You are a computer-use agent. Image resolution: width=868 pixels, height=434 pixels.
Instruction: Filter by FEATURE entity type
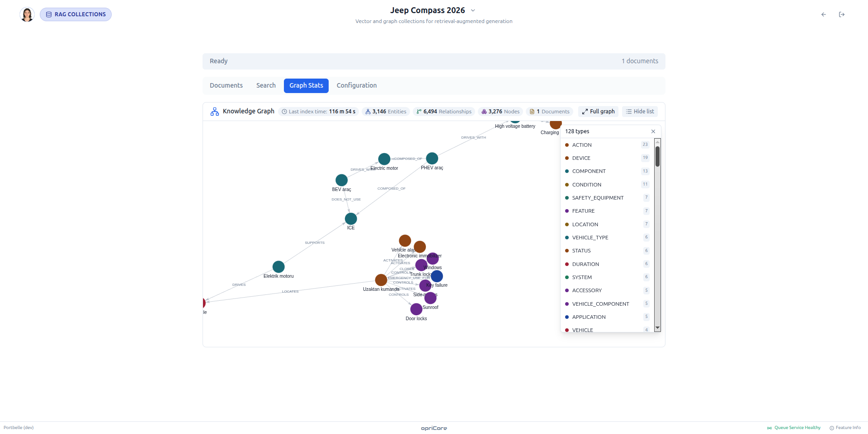[607, 211]
